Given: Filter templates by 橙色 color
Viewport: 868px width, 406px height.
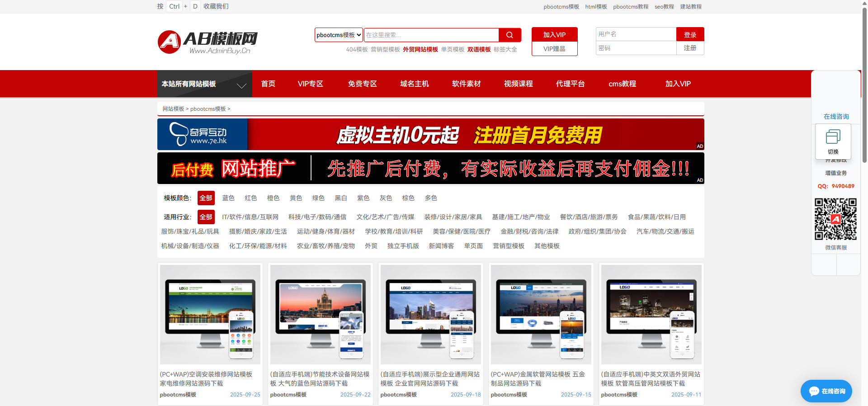Looking at the screenshot, I should 273,198.
